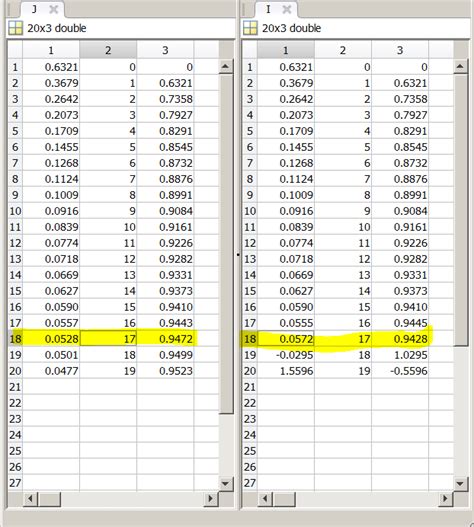Click cell 0.0557 in J panel
The width and height of the screenshot is (474, 527).
click(x=51, y=323)
